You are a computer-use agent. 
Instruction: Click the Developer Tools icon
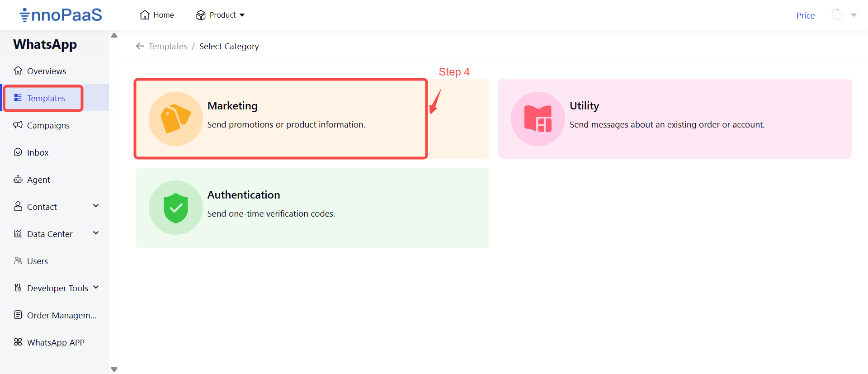18,288
